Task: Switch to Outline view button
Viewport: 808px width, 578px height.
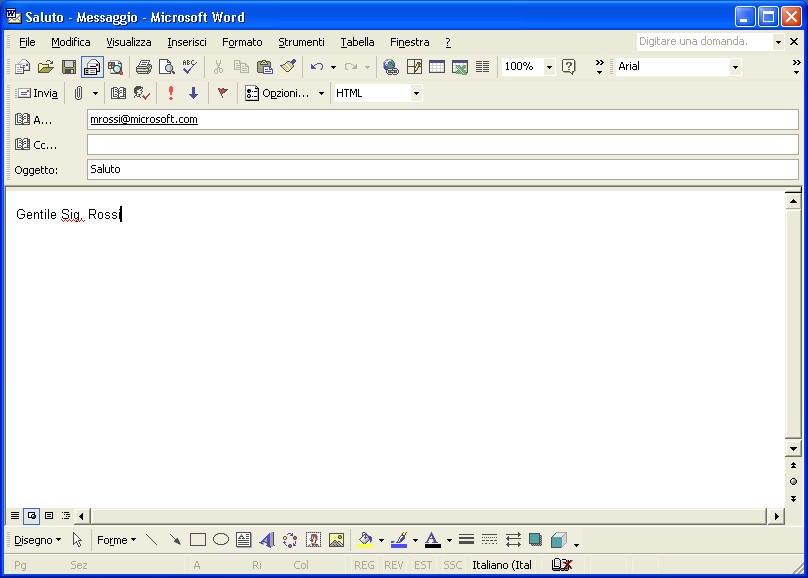Action: click(x=66, y=516)
